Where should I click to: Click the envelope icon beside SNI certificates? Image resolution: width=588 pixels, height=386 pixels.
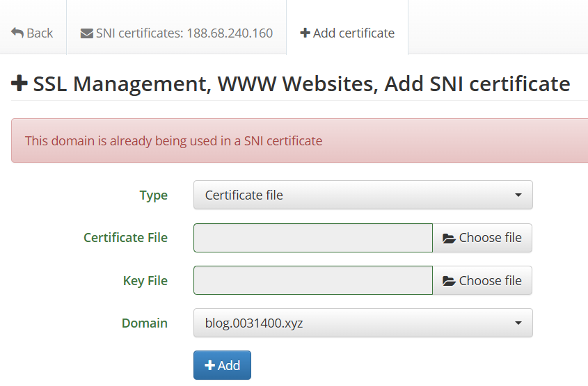point(86,33)
